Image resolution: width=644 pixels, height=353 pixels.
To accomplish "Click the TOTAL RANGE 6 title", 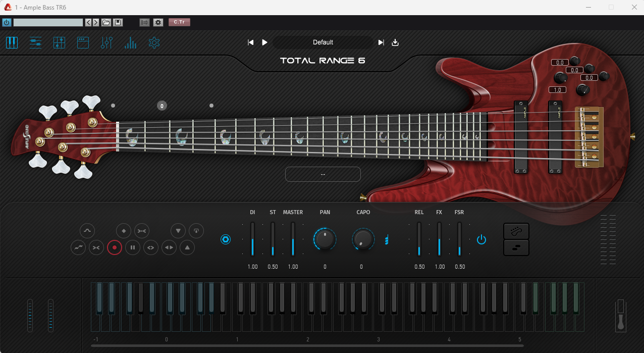I will tap(323, 61).
